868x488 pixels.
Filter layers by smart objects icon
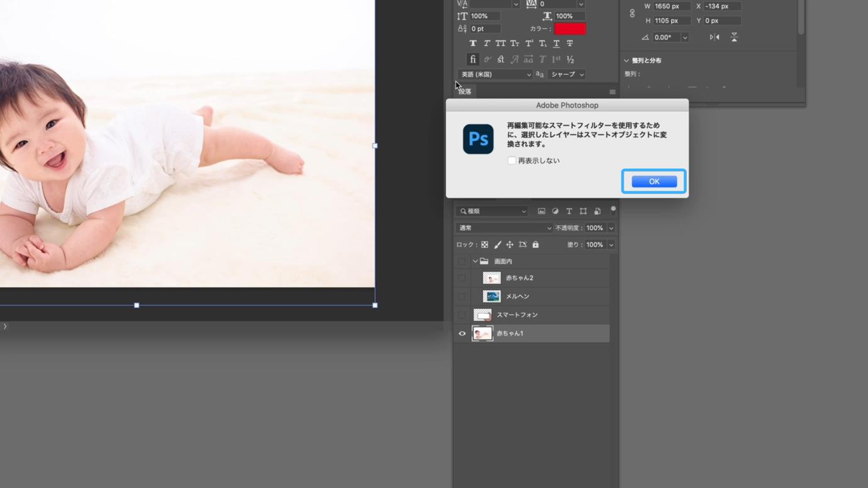tap(598, 211)
